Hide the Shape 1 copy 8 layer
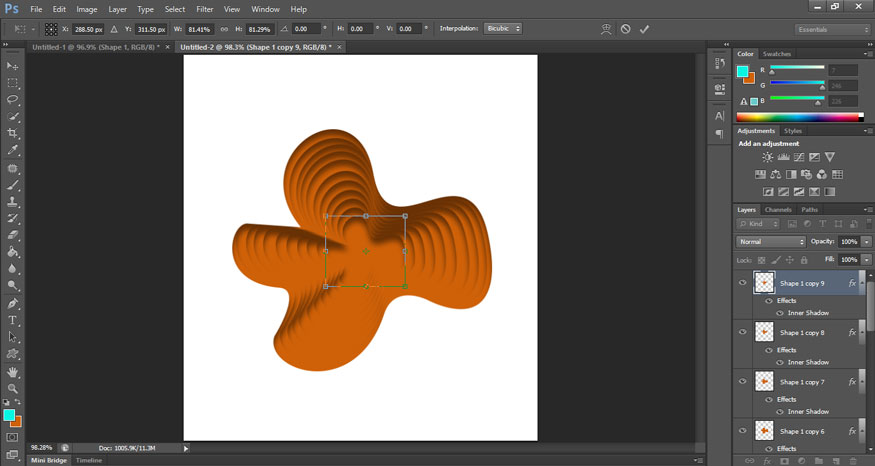Viewport: 875px width, 466px height. click(x=743, y=332)
